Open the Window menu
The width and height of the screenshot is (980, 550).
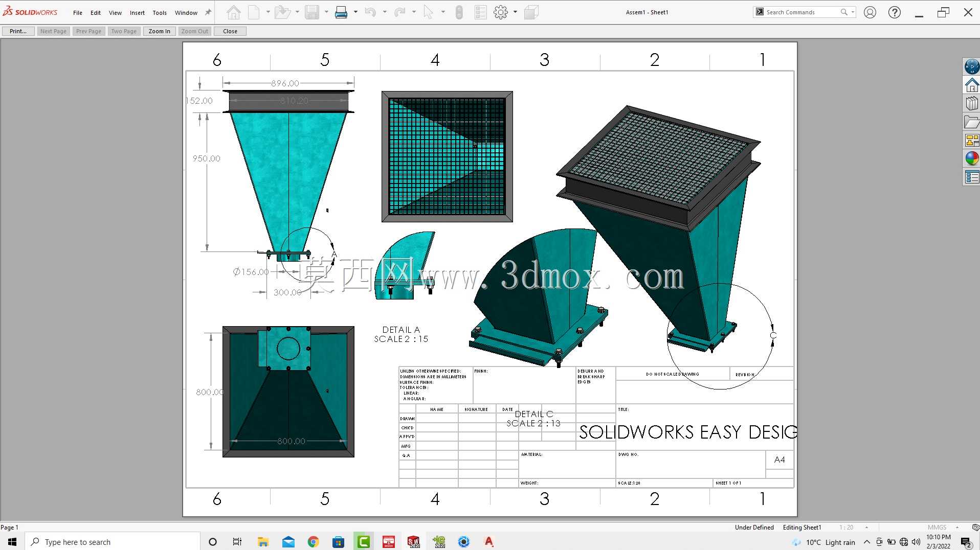pos(186,13)
